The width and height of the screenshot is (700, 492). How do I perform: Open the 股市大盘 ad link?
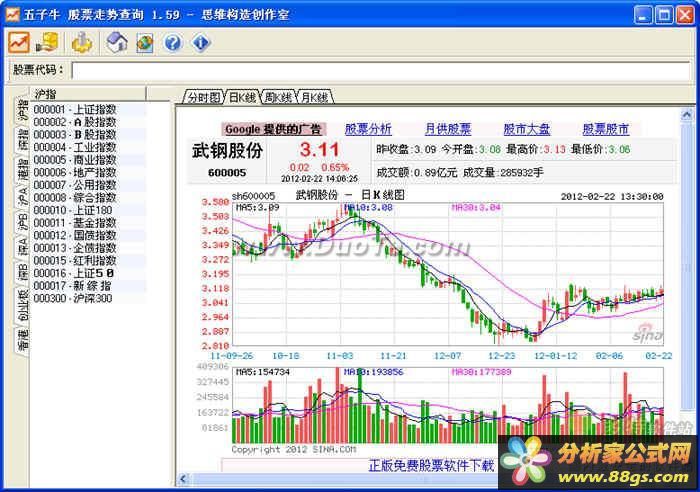pyautogui.click(x=526, y=129)
